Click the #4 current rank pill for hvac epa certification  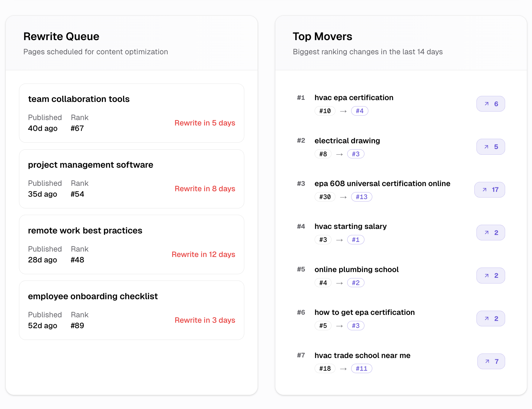click(359, 111)
